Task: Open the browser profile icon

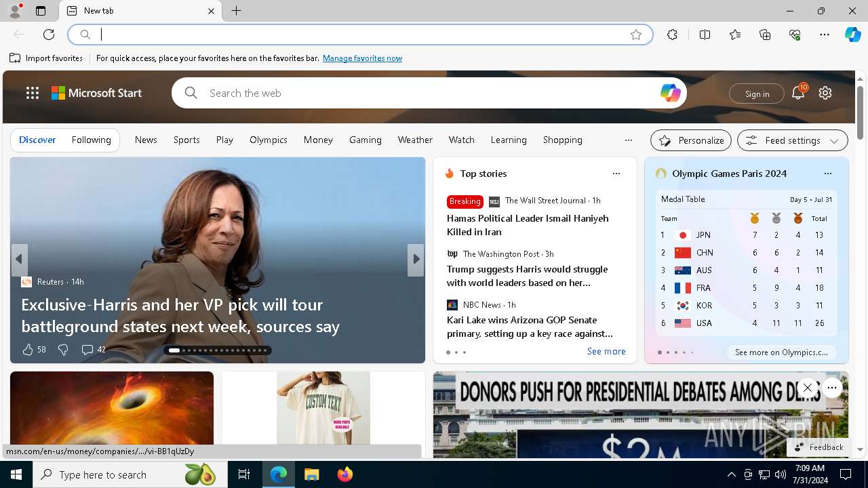Action: [x=15, y=11]
